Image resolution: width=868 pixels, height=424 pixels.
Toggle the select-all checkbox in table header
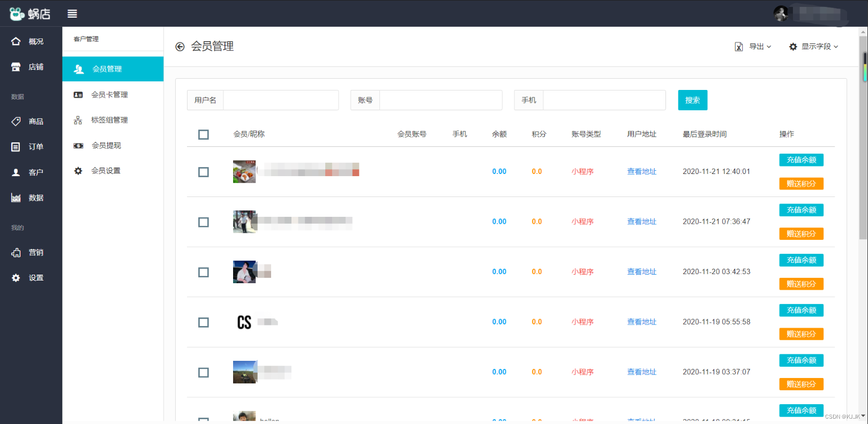coord(204,134)
